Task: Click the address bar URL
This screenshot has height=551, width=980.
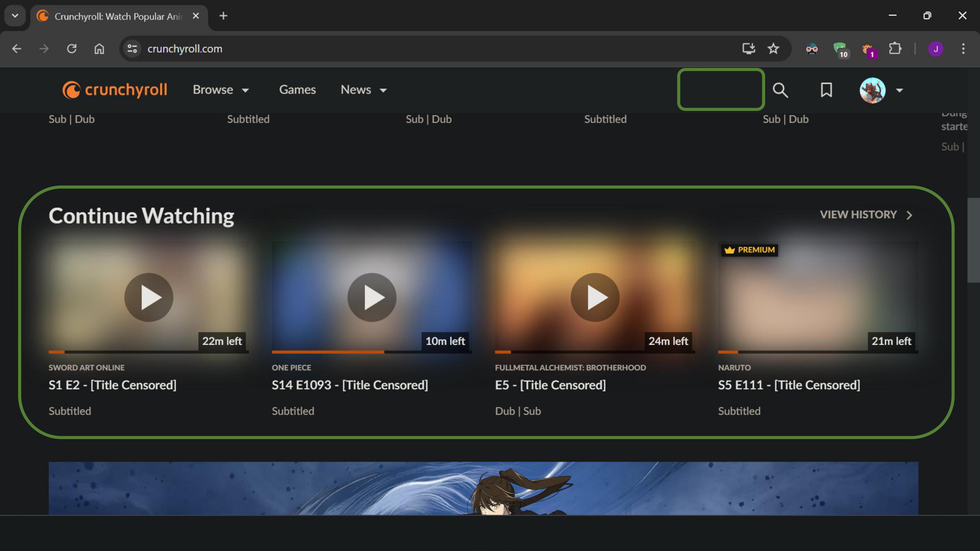Action: tap(185, 49)
